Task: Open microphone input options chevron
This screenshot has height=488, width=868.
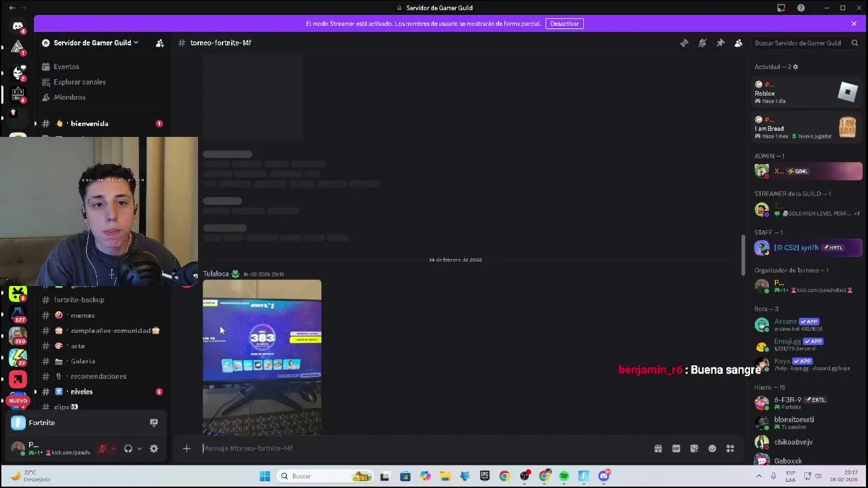Action: pyautogui.click(x=113, y=449)
